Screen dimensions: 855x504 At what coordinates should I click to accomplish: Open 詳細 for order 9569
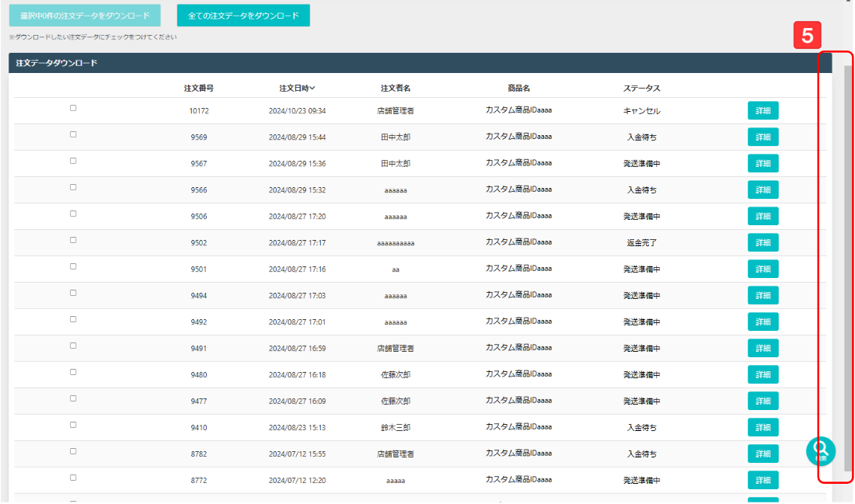click(763, 137)
